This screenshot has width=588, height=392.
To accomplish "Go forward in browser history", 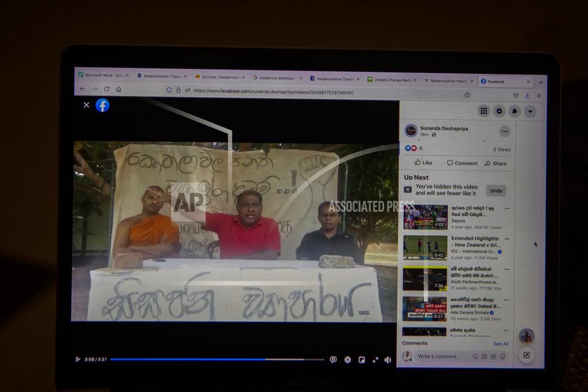I will click(x=95, y=89).
